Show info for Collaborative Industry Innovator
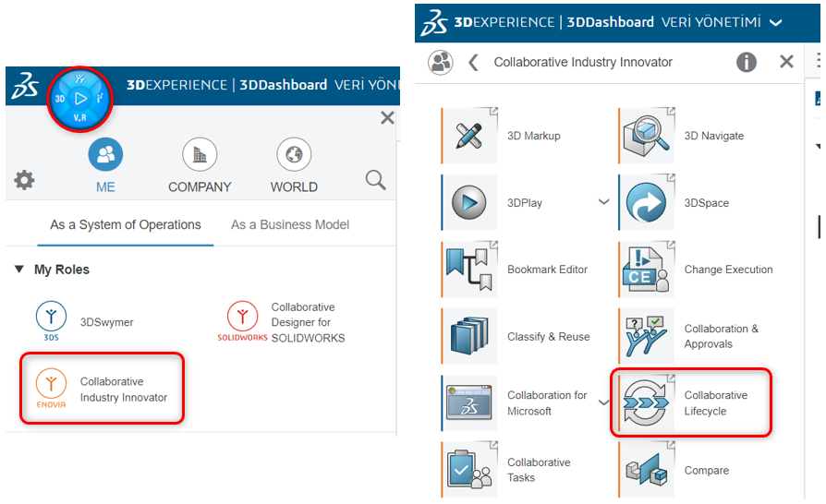The width and height of the screenshot is (826, 504). tap(746, 62)
